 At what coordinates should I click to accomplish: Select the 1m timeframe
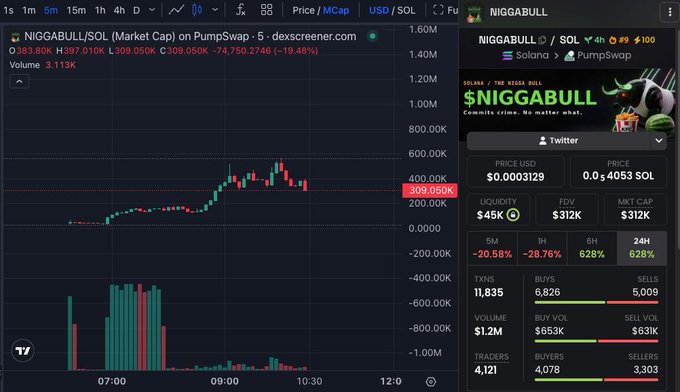(29, 10)
